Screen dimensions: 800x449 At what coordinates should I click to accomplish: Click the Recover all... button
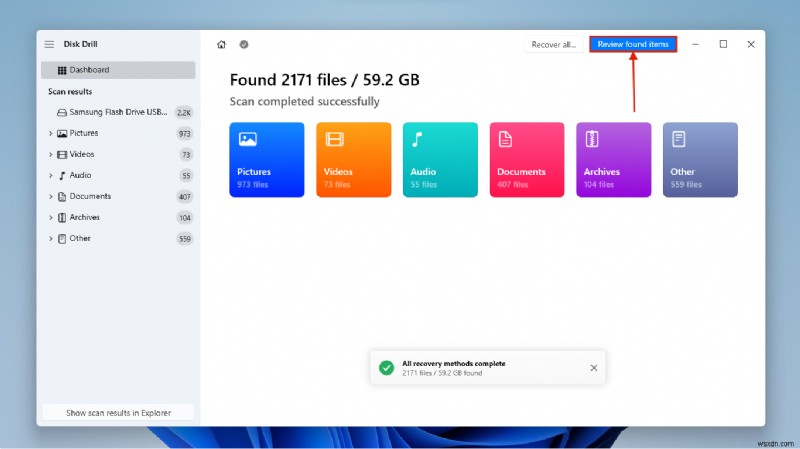[554, 44]
